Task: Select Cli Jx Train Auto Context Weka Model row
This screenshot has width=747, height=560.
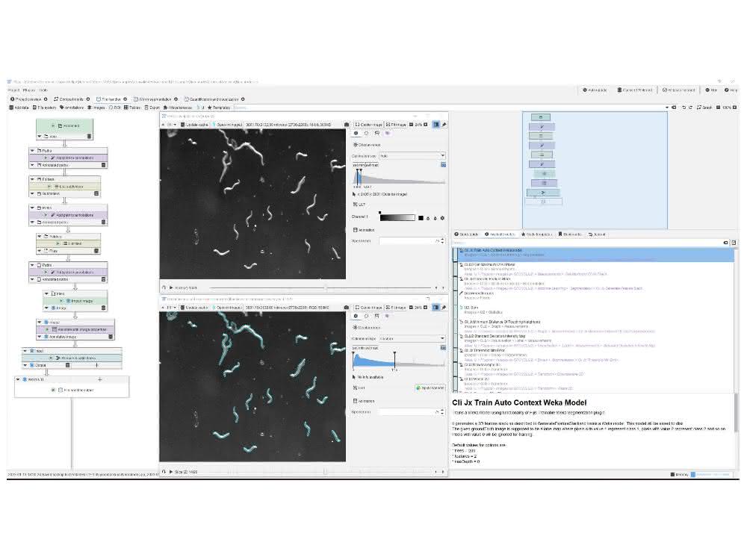Action: [594, 255]
